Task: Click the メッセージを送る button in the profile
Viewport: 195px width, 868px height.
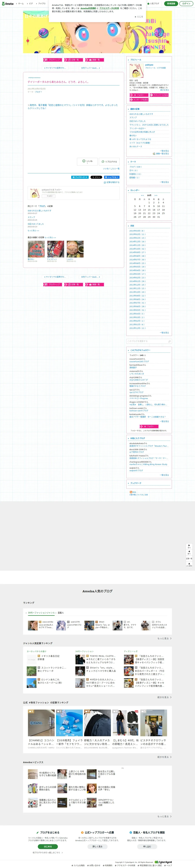Action: coord(139,100)
